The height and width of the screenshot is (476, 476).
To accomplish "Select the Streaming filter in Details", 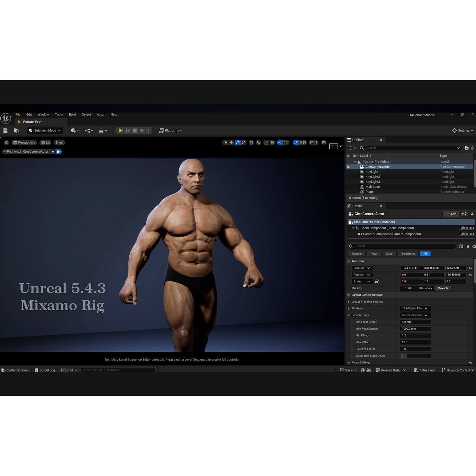I will (x=408, y=254).
